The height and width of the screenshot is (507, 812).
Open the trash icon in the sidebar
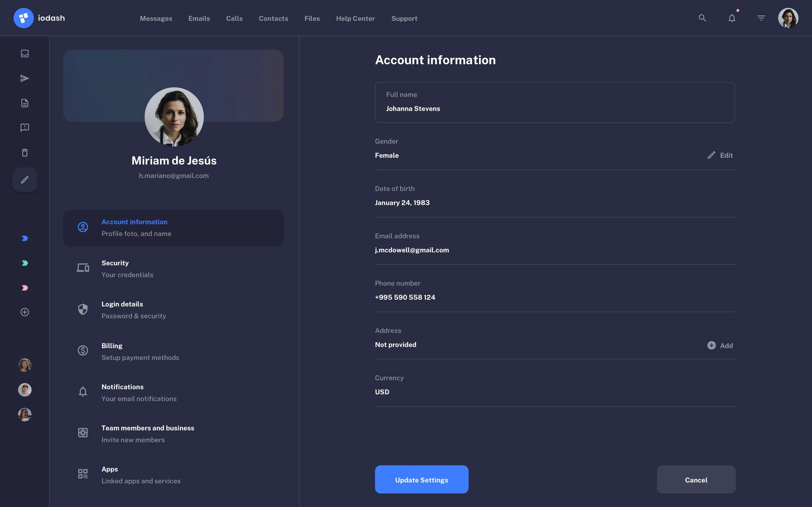25,153
